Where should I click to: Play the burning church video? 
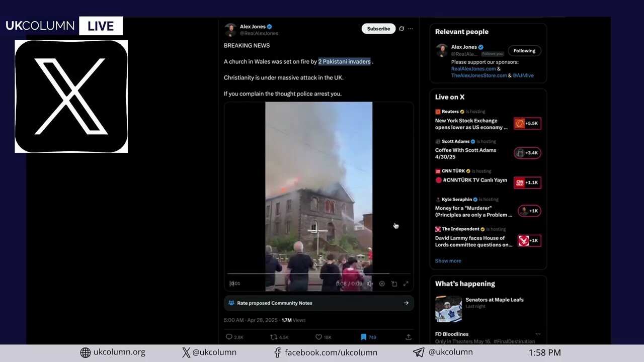pyautogui.click(x=319, y=196)
